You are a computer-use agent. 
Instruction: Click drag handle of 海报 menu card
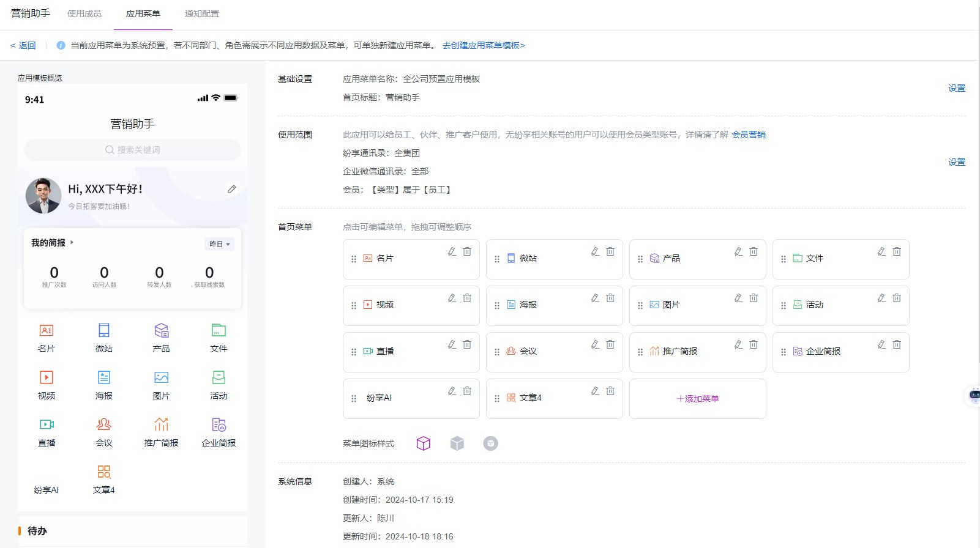[x=497, y=305]
